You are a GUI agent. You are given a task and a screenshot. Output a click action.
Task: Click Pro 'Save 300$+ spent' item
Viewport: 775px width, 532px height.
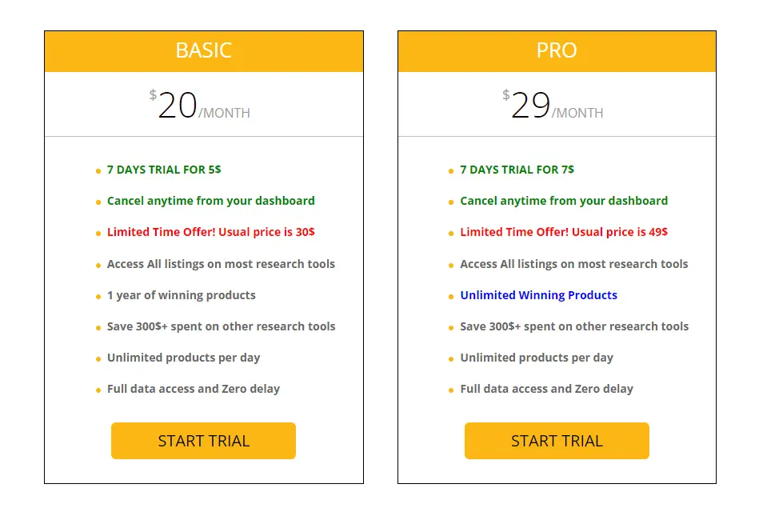574,326
